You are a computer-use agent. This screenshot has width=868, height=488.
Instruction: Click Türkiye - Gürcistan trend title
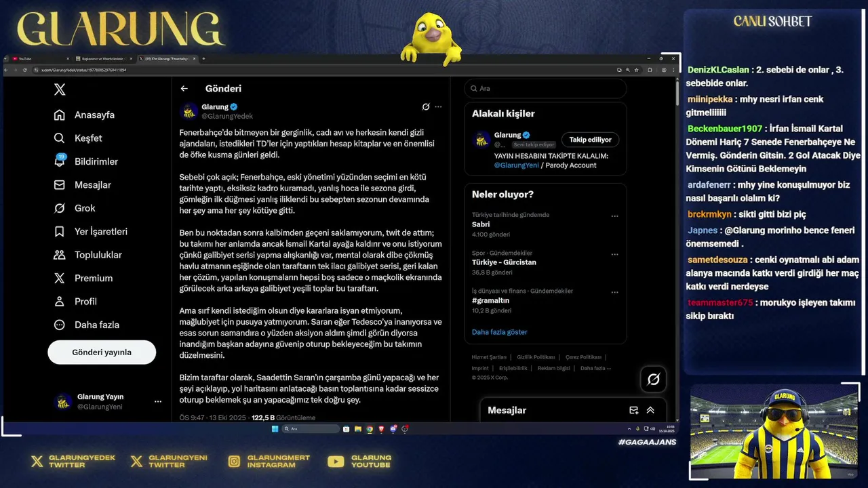[504, 262]
